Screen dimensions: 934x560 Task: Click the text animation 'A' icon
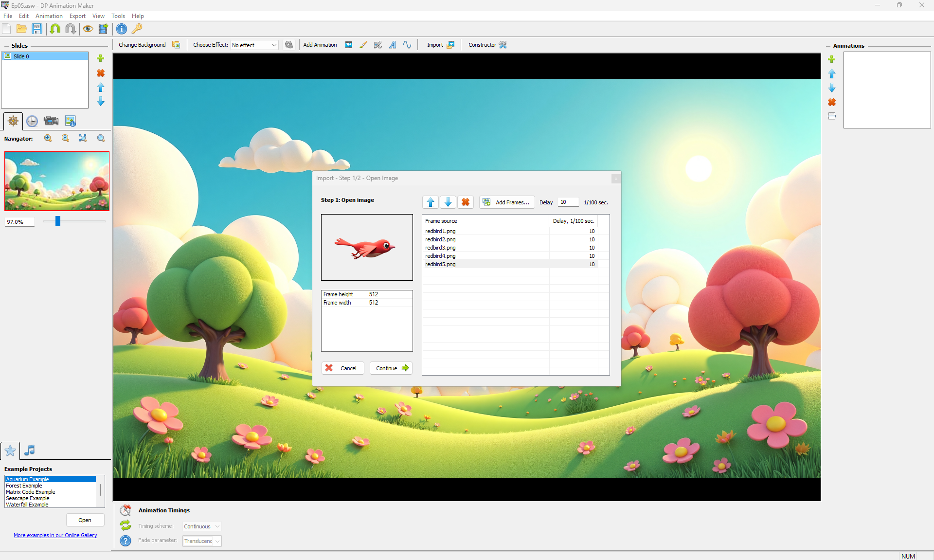point(393,45)
